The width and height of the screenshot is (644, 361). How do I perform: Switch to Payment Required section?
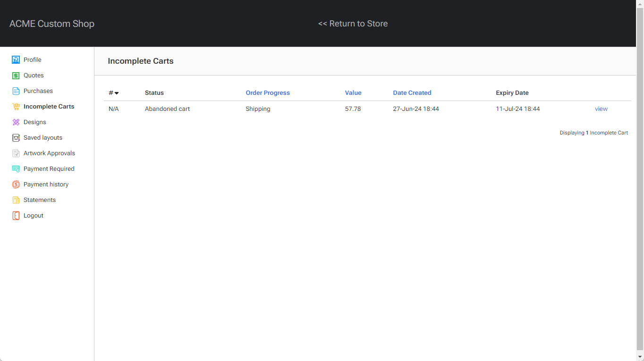coord(49,168)
